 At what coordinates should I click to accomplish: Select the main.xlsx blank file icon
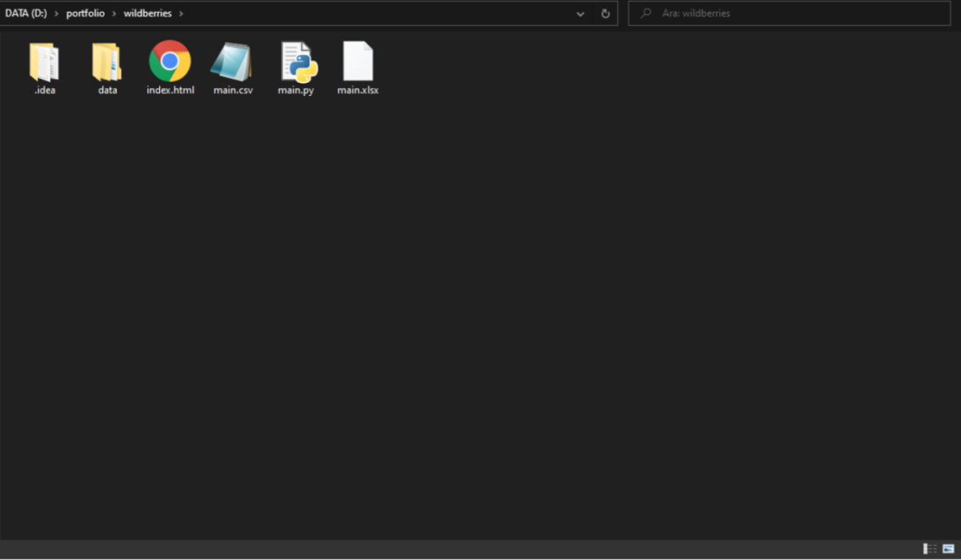(358, 61)
